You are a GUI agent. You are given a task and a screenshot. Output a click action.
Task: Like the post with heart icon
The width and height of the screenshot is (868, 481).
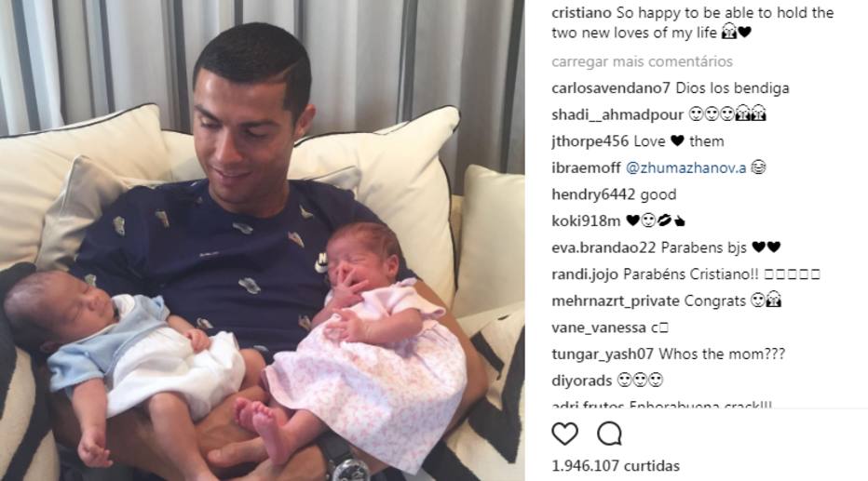564,434
